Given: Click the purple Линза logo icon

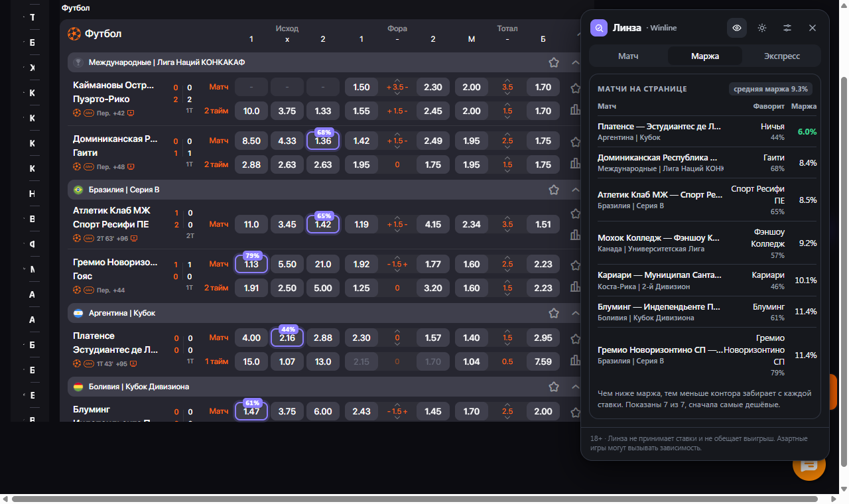Looking at the screenshot, I should pos(599,28).
